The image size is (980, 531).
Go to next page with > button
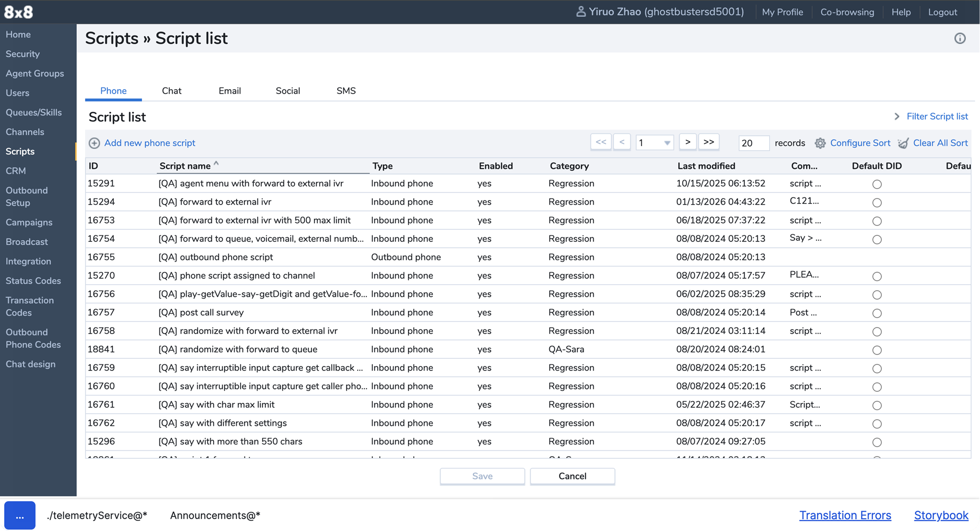687,142
